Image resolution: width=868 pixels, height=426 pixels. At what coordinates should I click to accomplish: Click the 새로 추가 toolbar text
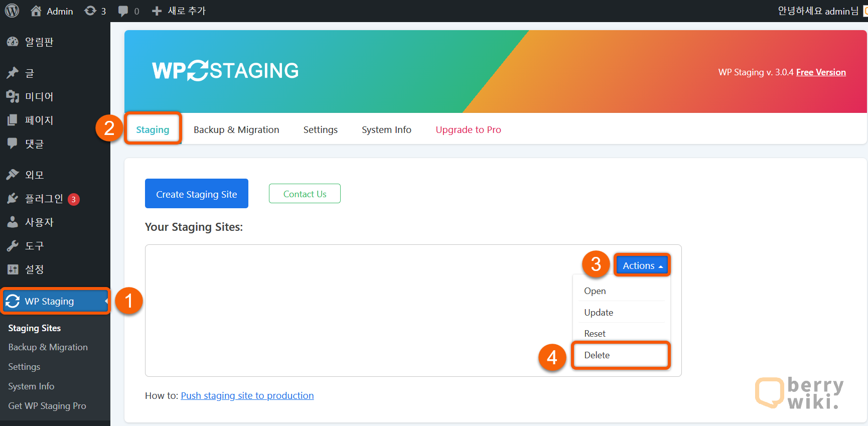[187, 11]
